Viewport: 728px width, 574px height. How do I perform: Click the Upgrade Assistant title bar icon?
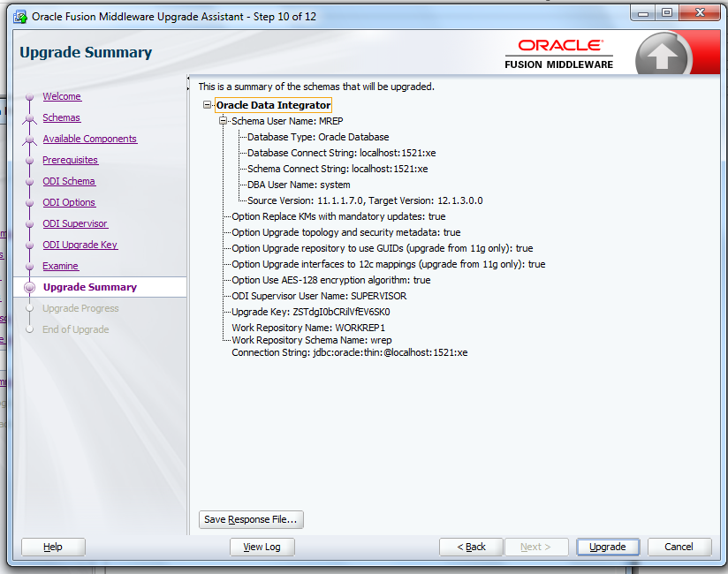point(20,17)
